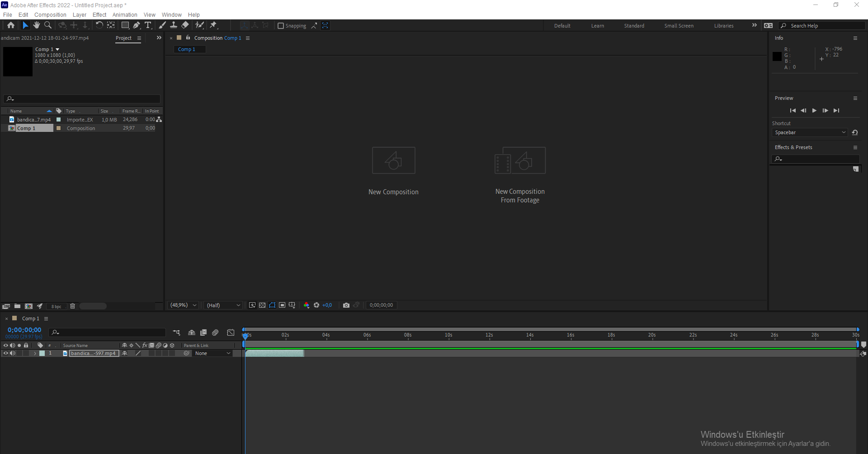Select the Zoom magnifier tool
The image size is (868, 454).
tap(48, 25)
